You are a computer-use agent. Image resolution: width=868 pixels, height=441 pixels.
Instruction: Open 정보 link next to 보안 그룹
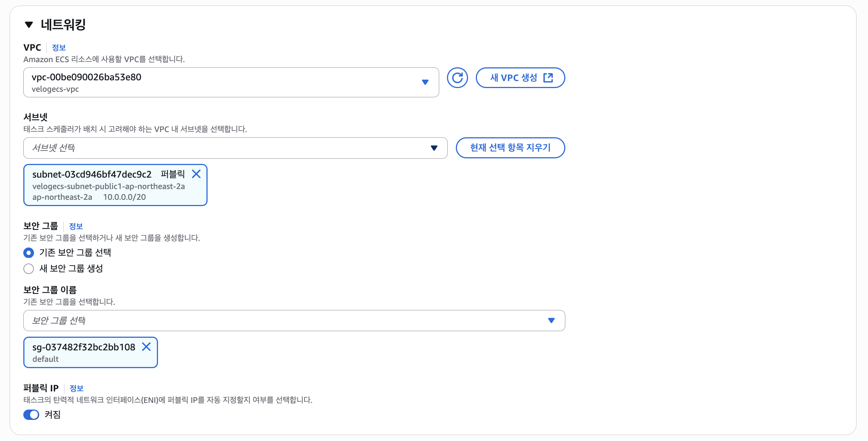[76, 226]
